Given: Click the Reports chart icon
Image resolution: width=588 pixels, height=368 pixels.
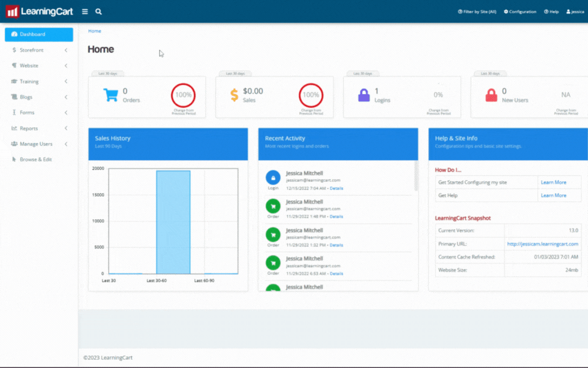Looking at the screenshot, I should [14, 128].
